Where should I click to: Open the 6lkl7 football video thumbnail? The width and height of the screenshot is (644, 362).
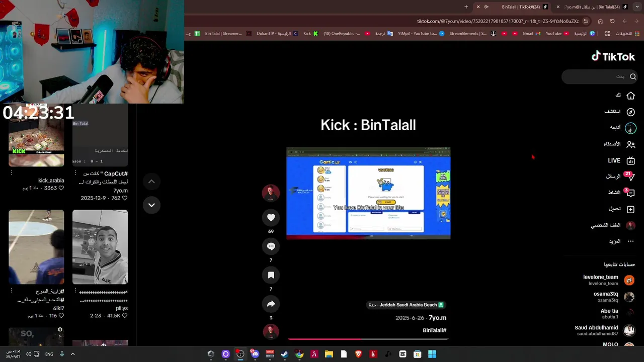[36, 247]
